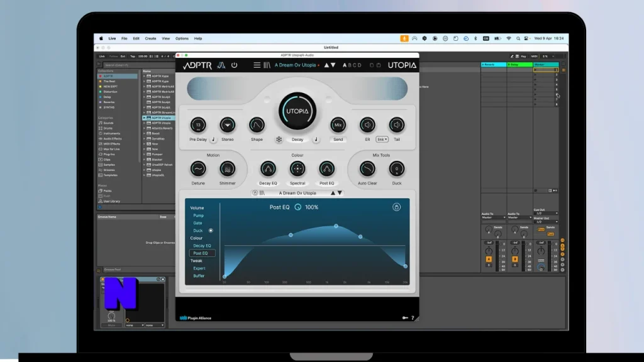Toggle the Utopia plugin power button
Image resolution: width=644 pixels, height=362 pixels.
(234, 65)
